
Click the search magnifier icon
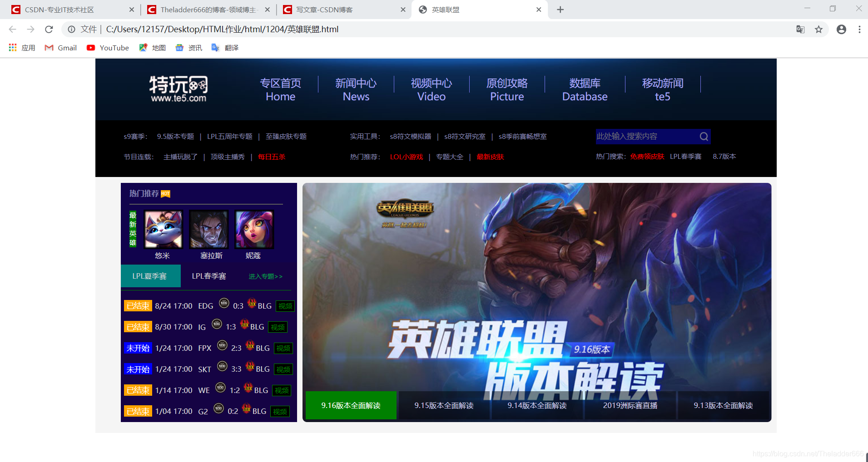[704, 136]
